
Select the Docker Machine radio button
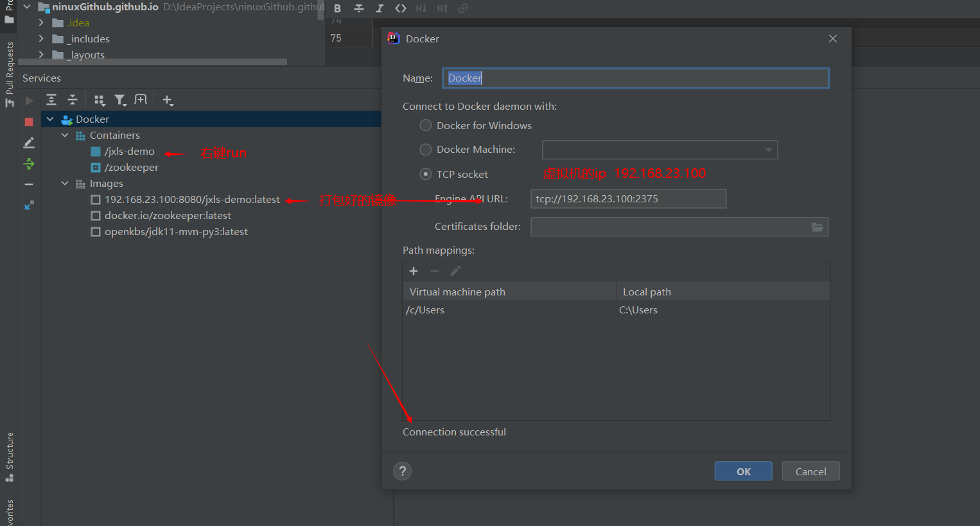(x=425, y=150)
